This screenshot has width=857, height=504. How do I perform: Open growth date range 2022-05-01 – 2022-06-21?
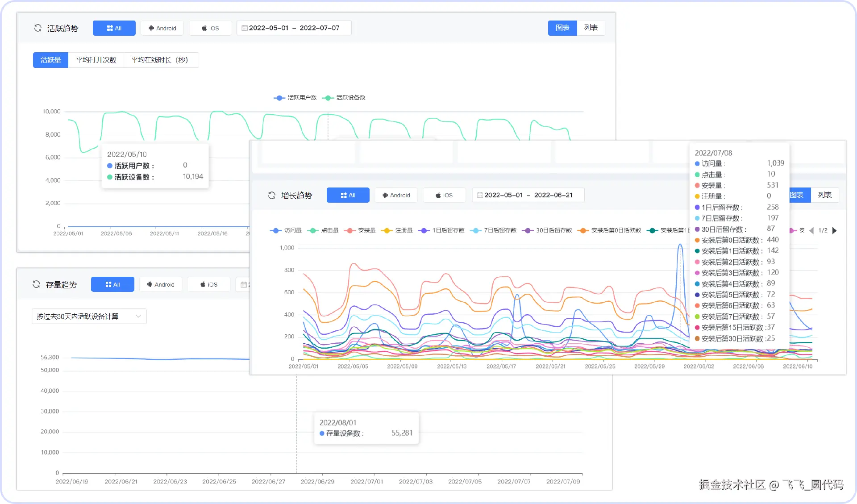[528, 196]
